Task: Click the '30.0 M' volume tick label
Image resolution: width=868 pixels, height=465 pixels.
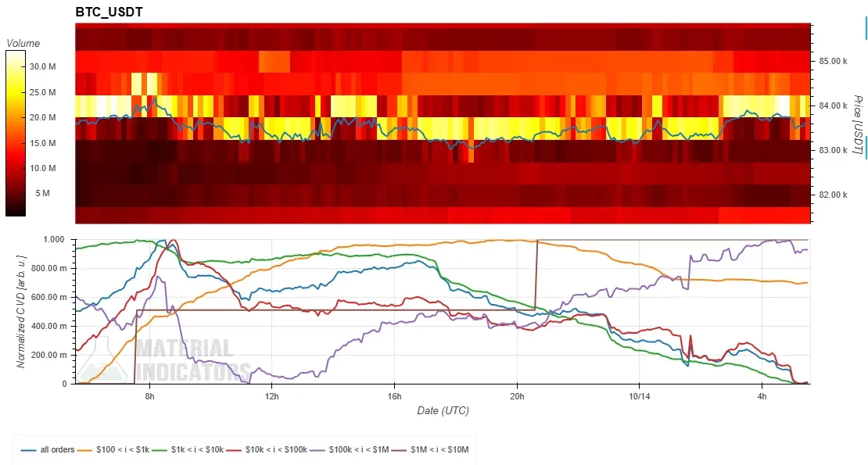Action: click(x=43, y=66)
